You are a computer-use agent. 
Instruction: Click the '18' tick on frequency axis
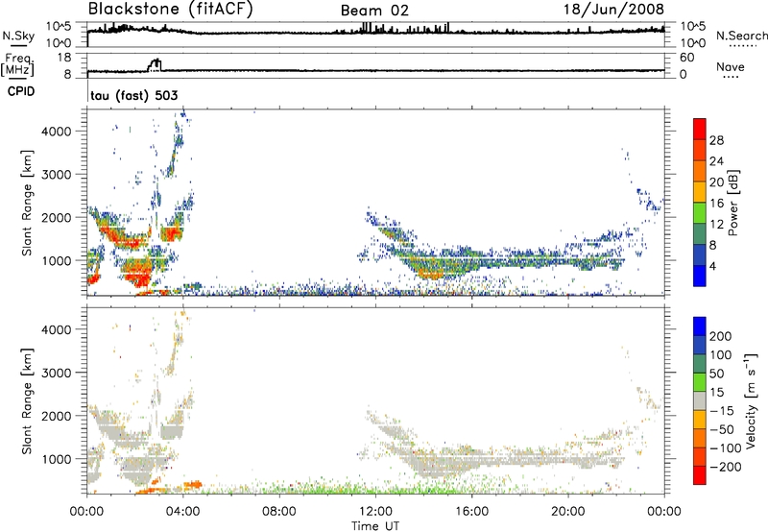(x=64, y=58)
